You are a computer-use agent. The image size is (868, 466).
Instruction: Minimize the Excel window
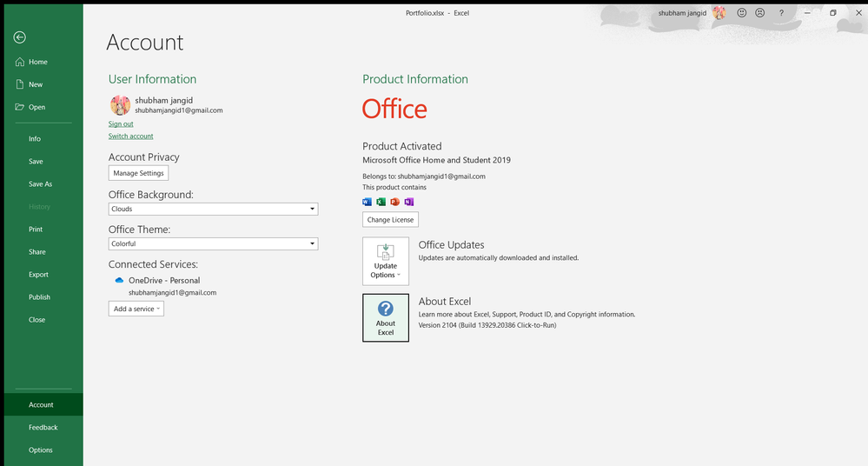coord(807,13)
